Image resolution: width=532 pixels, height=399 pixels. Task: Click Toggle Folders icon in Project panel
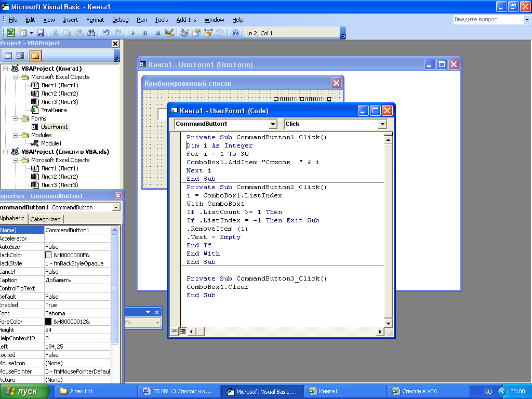(x=35, y=55)
